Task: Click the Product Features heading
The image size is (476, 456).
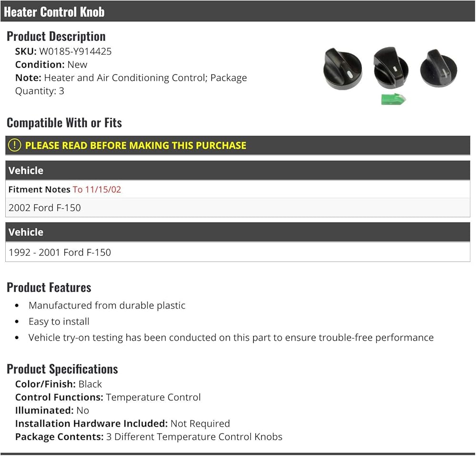Action: point(49,287)
